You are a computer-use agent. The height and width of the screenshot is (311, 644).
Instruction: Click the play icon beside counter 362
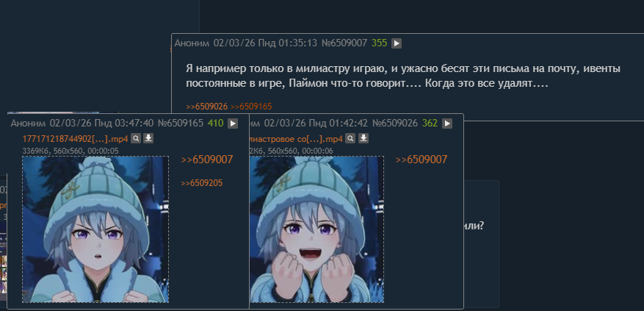click(447, 124)
